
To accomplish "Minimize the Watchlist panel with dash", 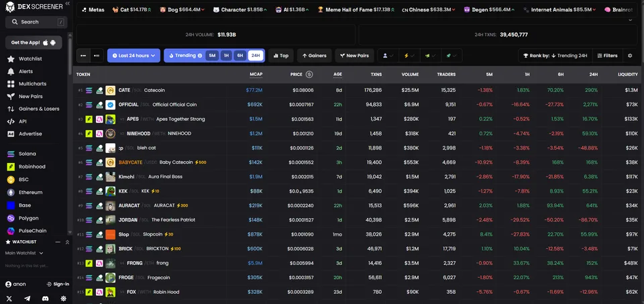I will 58,242.
